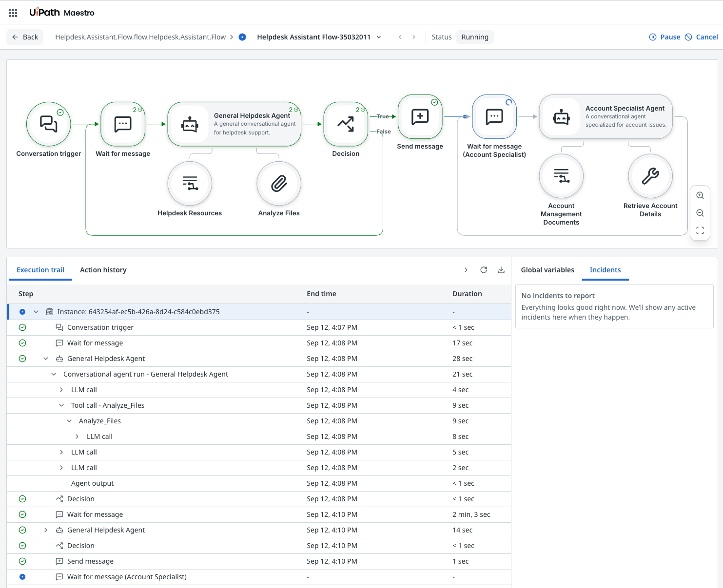Expand execution trail panel with chevron

click(466, 270)
